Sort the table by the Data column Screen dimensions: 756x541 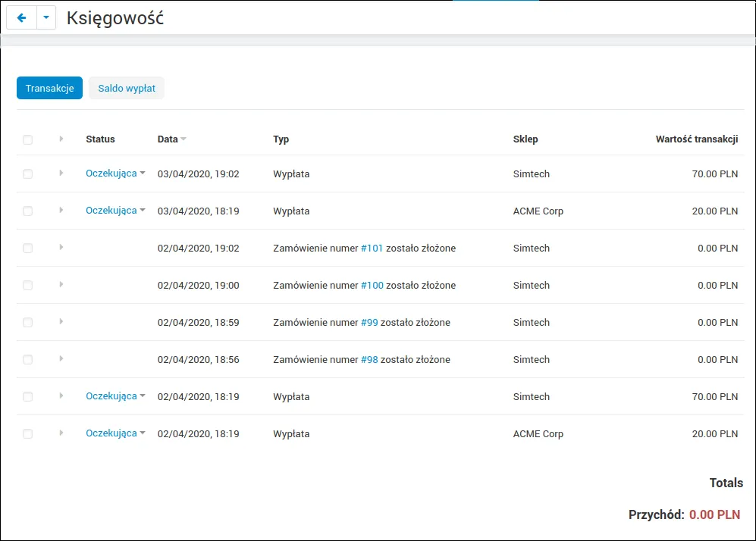pyautogui.click(x=171, y=139)
